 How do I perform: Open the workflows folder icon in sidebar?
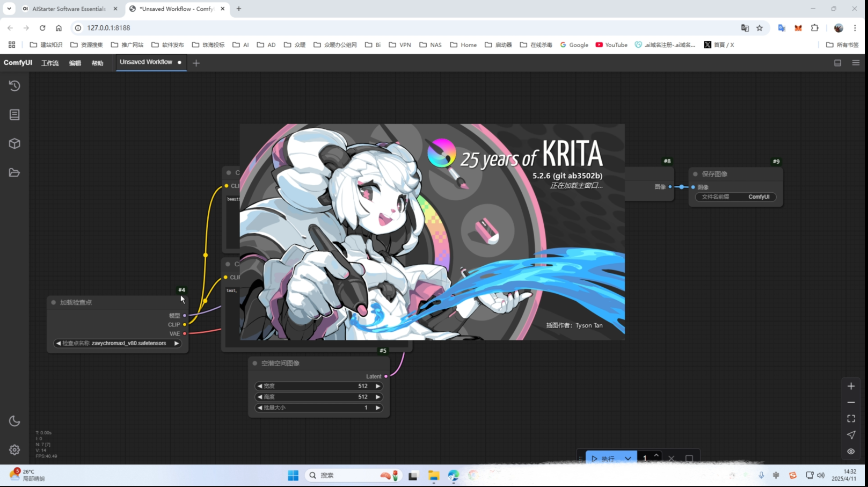tap(14, 173)
